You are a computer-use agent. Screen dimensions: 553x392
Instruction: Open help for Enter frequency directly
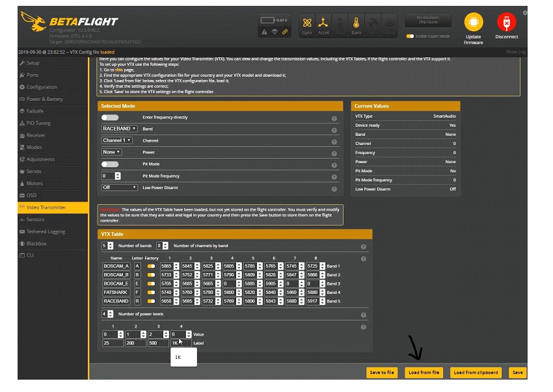point(334,119)
